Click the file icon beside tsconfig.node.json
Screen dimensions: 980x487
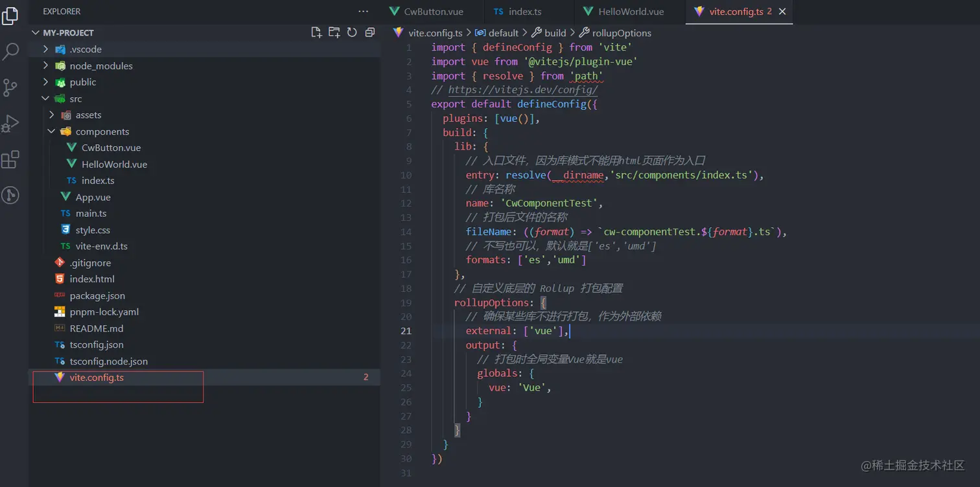tap(60, 361)
